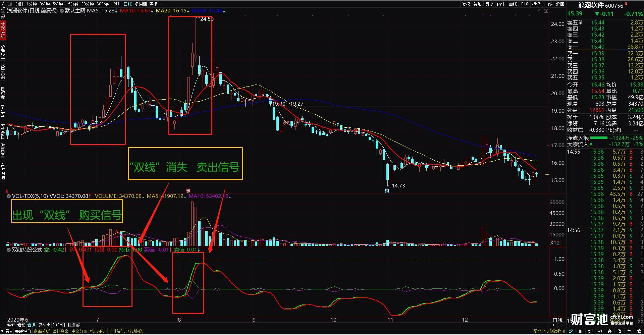The image size is (644, 335).
Task: Click 绑定到 below the chart
Action: point(59,325)
